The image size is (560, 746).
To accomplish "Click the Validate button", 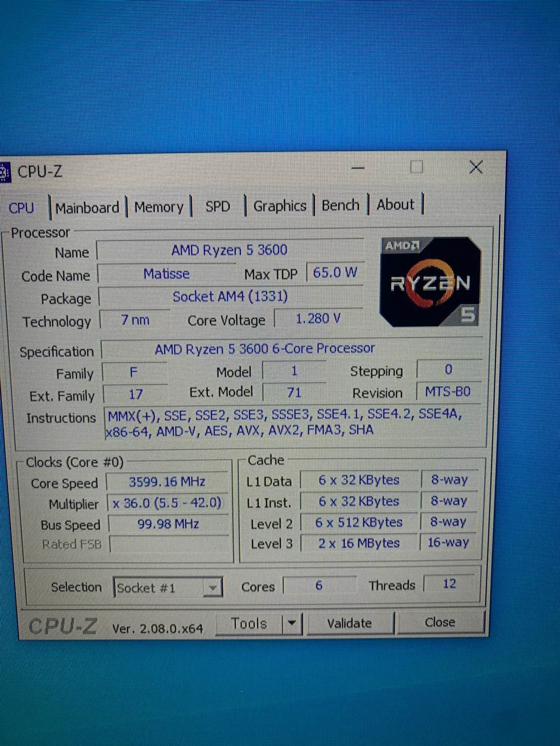I will tap(350, 623).
